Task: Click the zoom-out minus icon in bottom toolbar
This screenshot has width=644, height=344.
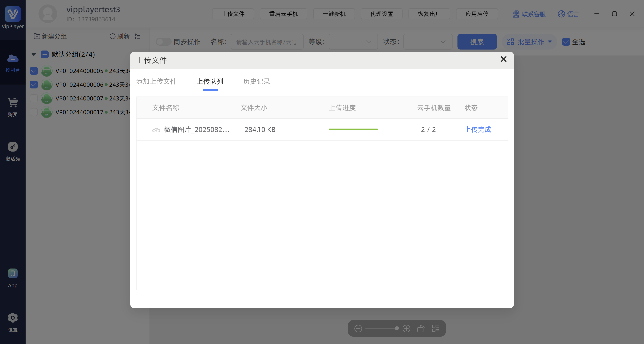Action: coord(358,328)
